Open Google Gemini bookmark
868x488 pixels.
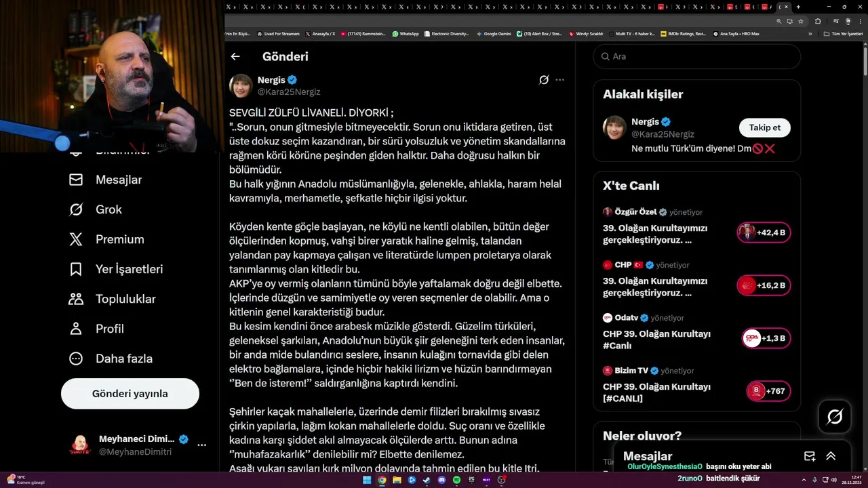click(x=494, y=33)
